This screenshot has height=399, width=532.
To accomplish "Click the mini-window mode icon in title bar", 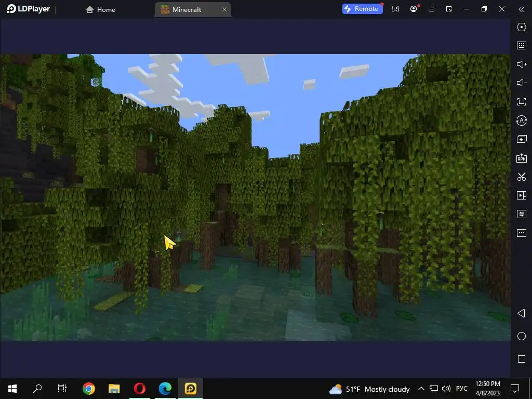I will [x=449, y=9].
